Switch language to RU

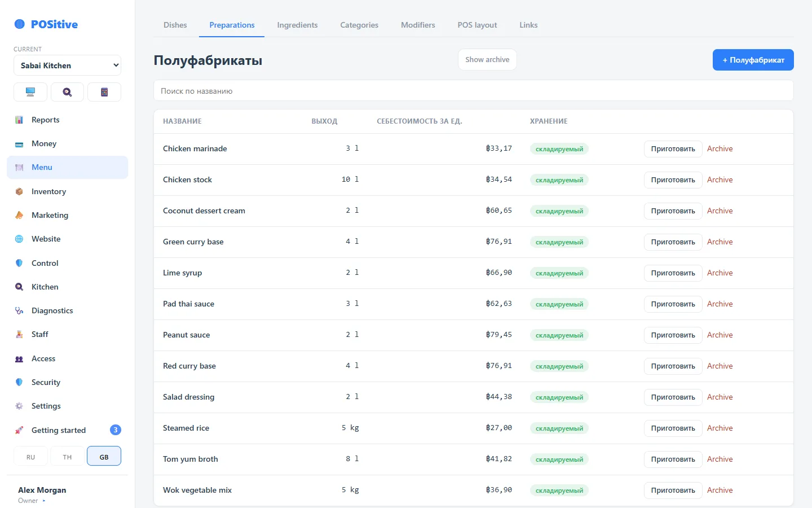30,456
